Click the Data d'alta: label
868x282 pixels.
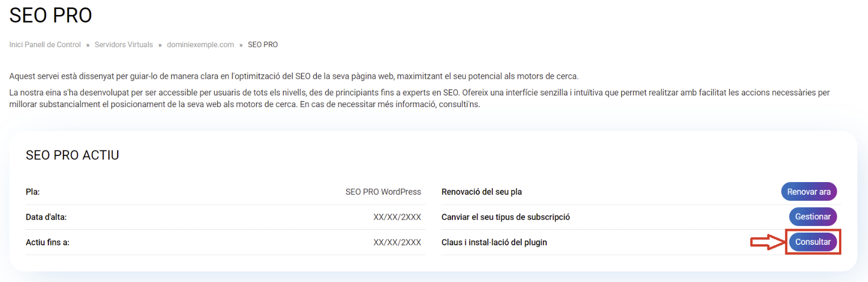coord(46,217)
